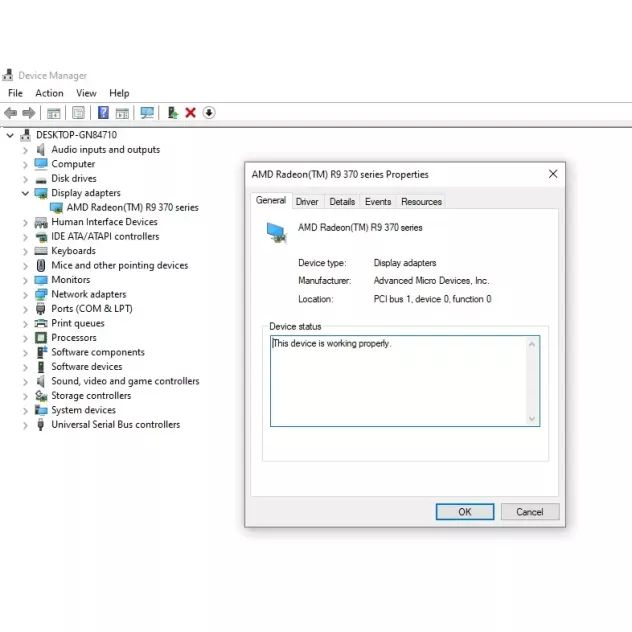Screen dimensions: 632x632
Task: Click the Disable device down-arrow icon
Action: [x=208, y=113]
